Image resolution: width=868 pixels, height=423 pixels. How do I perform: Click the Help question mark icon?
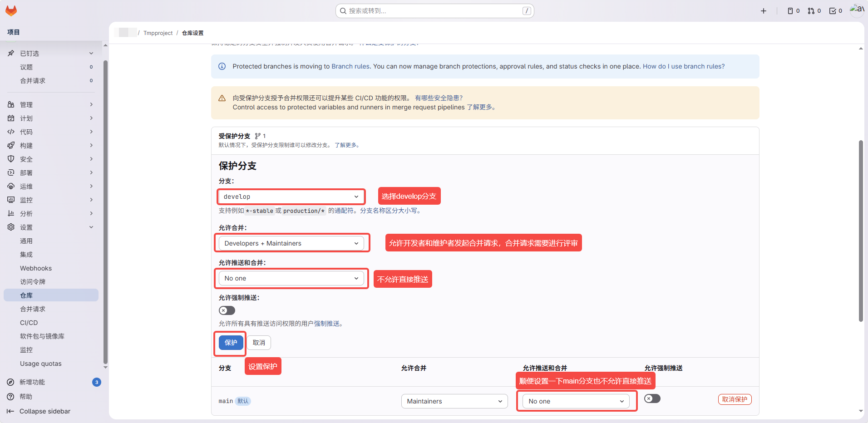click(10, 397)
